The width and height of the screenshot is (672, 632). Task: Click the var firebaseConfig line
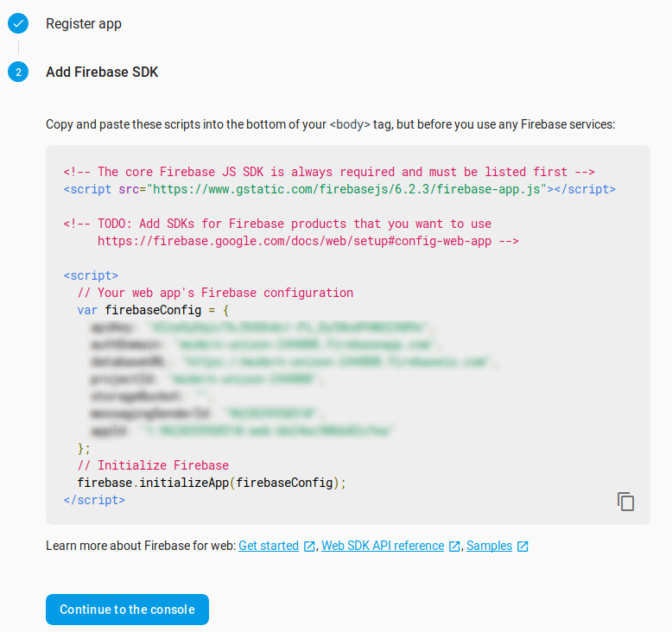coord(153,310)
